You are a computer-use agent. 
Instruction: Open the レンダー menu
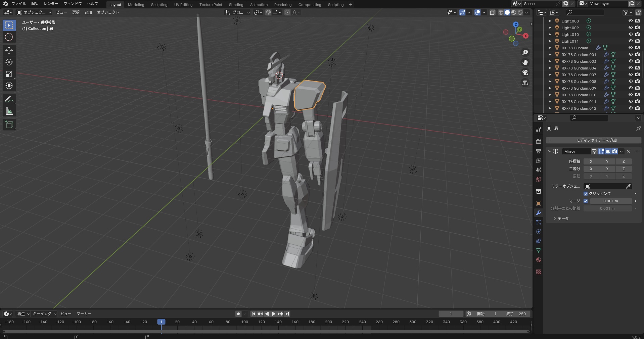point(51,4)
